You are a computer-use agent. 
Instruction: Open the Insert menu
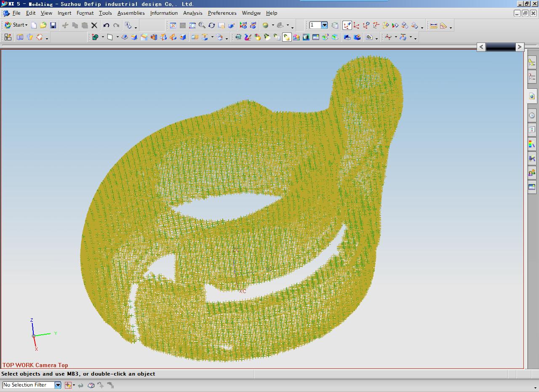tap(64, 13)
